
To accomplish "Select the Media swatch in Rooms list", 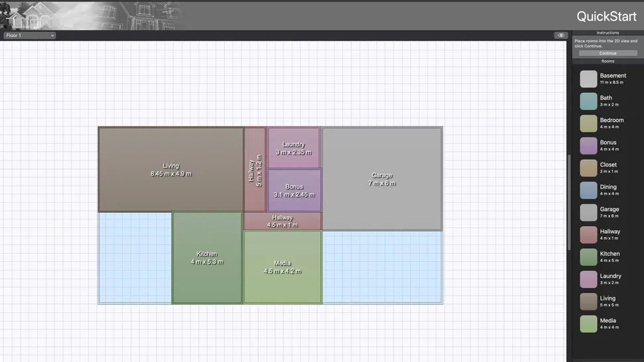I will coord(588,324).
